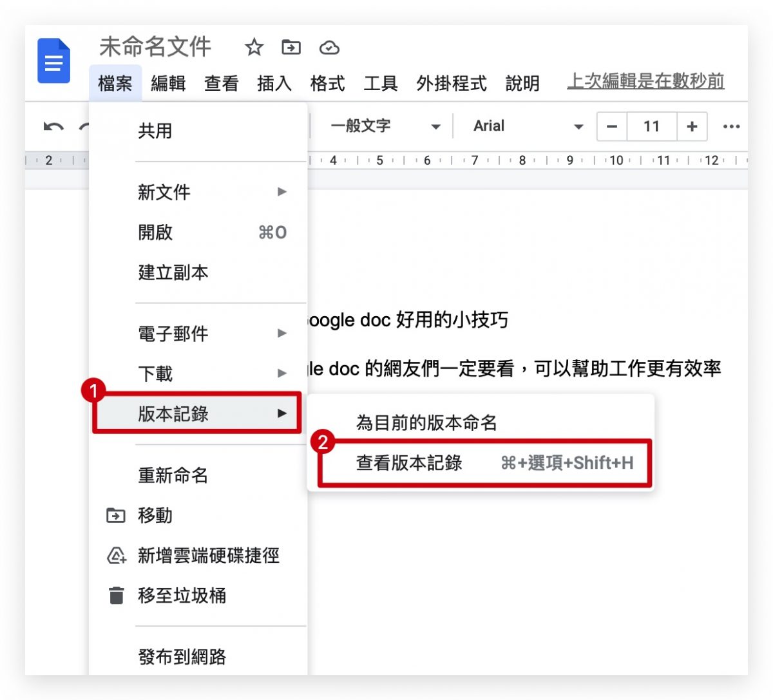The height and width of the screenshot is (700, 773).
Task: Select 為目前的版本命名 in the submenu
Action: coord(481,423)
